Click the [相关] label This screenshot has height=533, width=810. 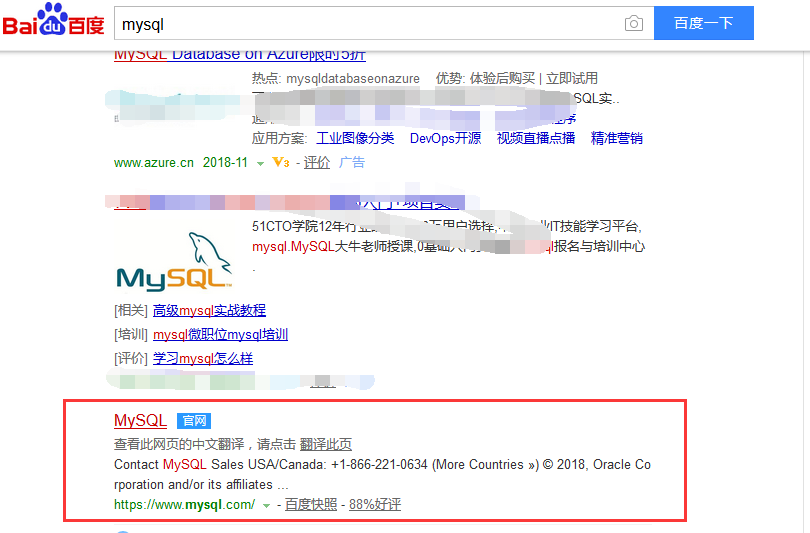pyautogui.click(x=131, y=310)
